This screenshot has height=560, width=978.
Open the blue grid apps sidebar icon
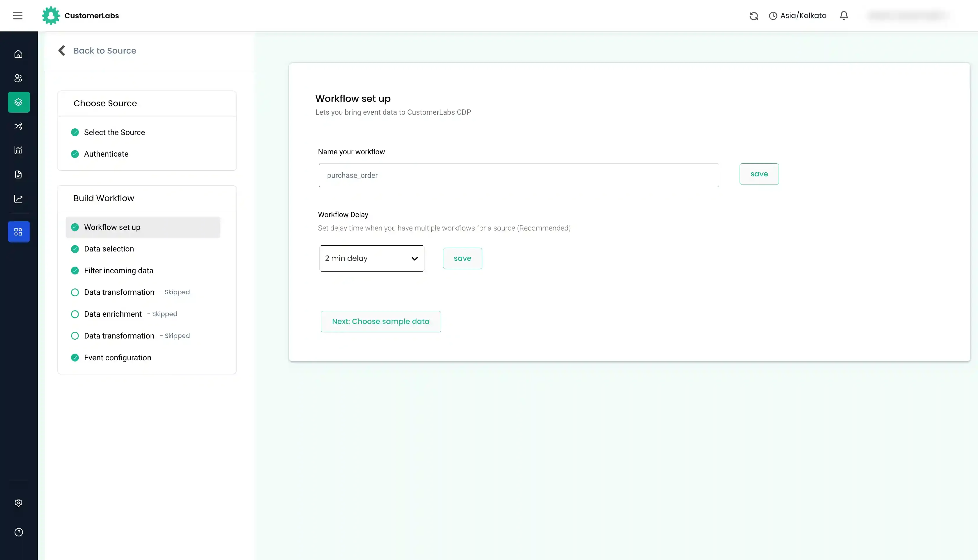(18, 232)
